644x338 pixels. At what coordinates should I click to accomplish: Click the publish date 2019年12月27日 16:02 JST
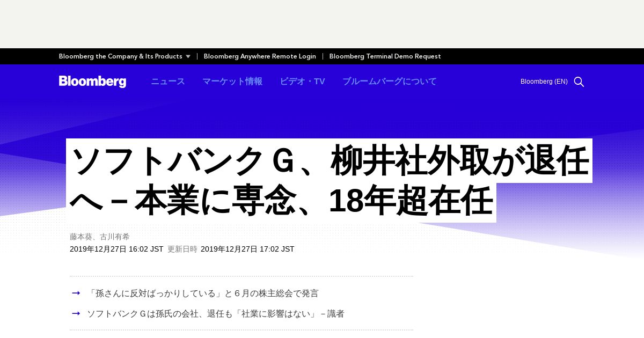point(116,249)
